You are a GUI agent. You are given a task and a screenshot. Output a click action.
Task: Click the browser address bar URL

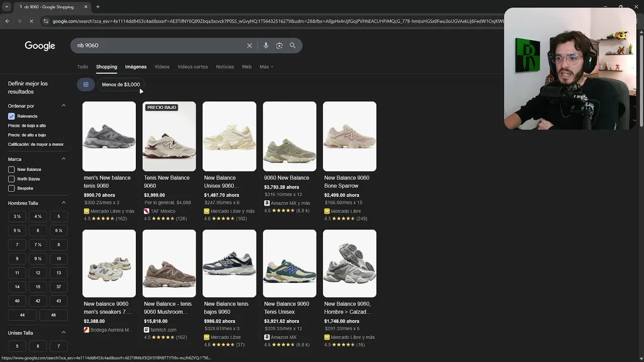277,21
